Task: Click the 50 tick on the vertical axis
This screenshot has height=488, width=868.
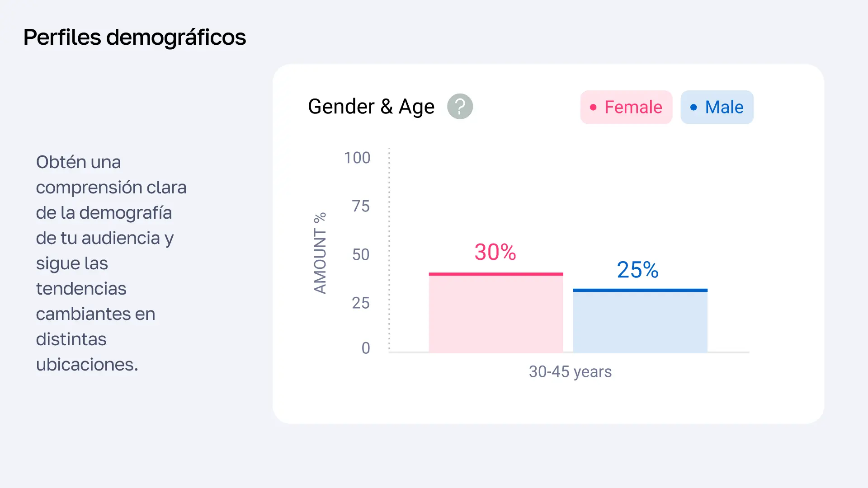Action: pos(361,254)
